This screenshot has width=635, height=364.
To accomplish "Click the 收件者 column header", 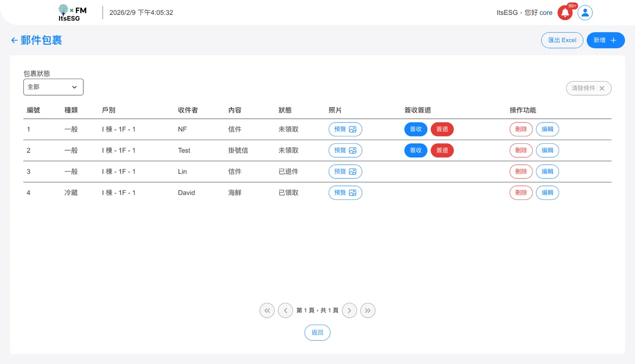I will click(x=188, y=110).
